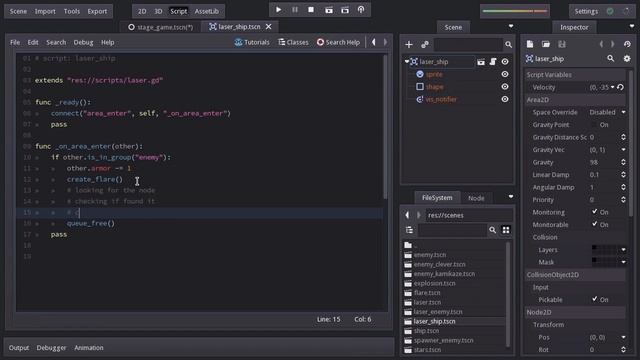Play the project
This screenshot has width=640, height=360.
pos(278,9)
